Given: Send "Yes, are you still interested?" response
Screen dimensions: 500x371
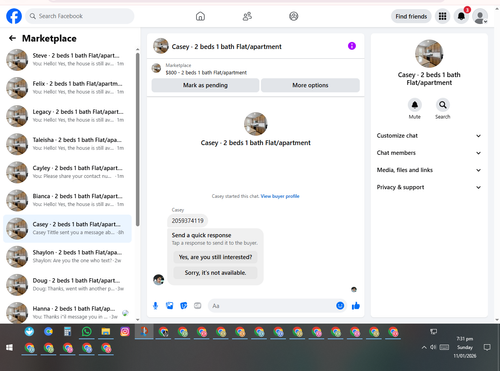Looking at the screenshot, I should point(215,257).
